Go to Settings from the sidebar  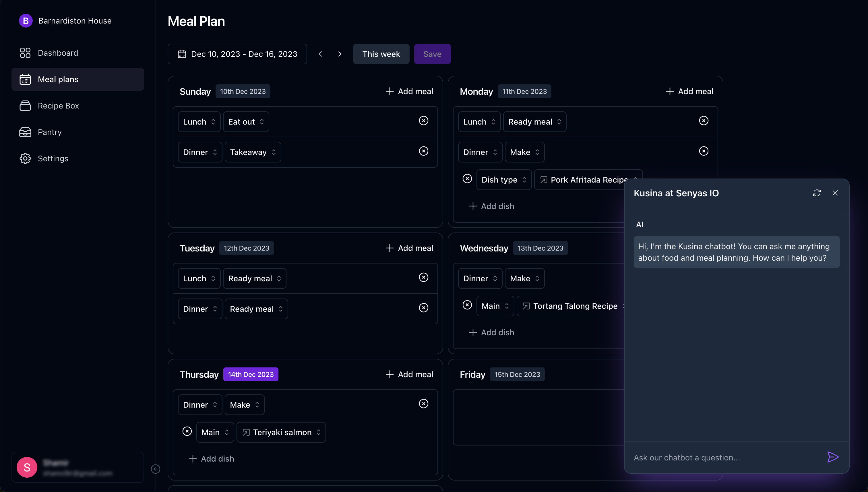pyautogui.click(x=53, y=158)
